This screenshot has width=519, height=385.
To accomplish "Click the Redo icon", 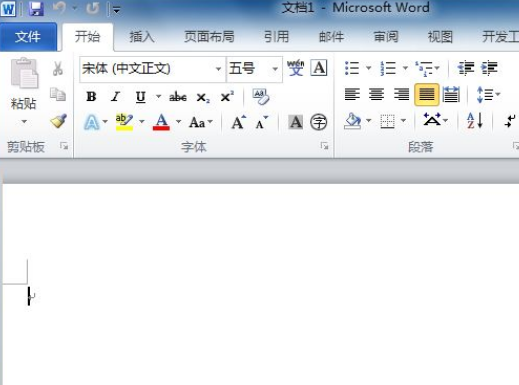I will point(92,8).
